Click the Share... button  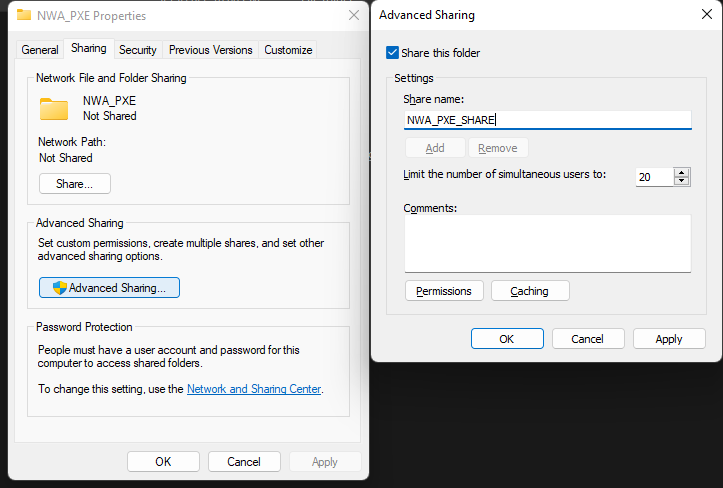[x=75, y=184]
